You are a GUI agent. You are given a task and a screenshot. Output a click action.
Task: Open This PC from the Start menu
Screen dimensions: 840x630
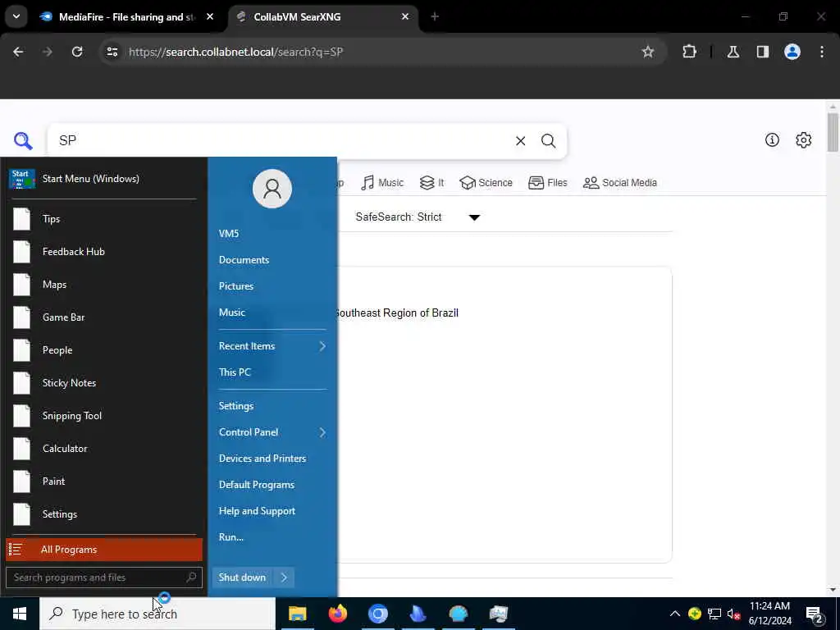[x=235, y=372]
